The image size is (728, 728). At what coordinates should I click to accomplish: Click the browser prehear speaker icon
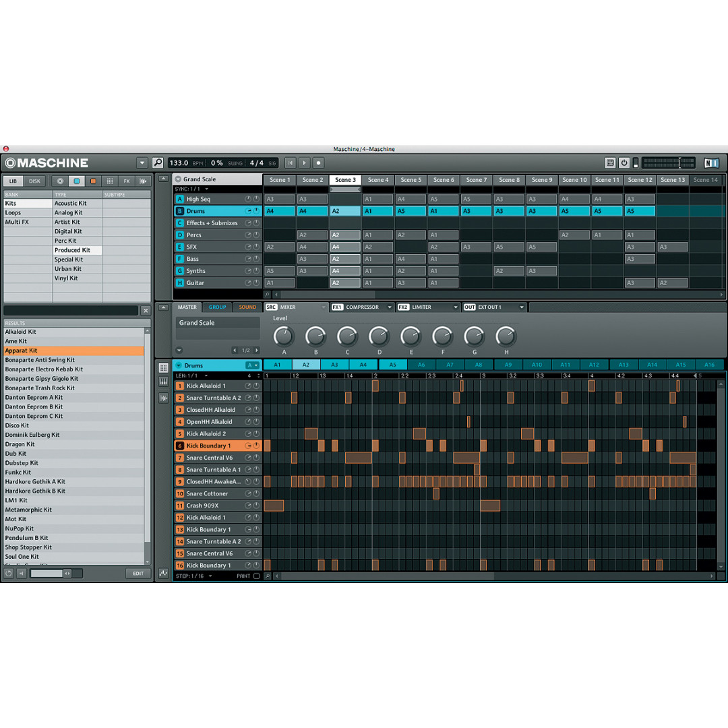pos(22,574)
